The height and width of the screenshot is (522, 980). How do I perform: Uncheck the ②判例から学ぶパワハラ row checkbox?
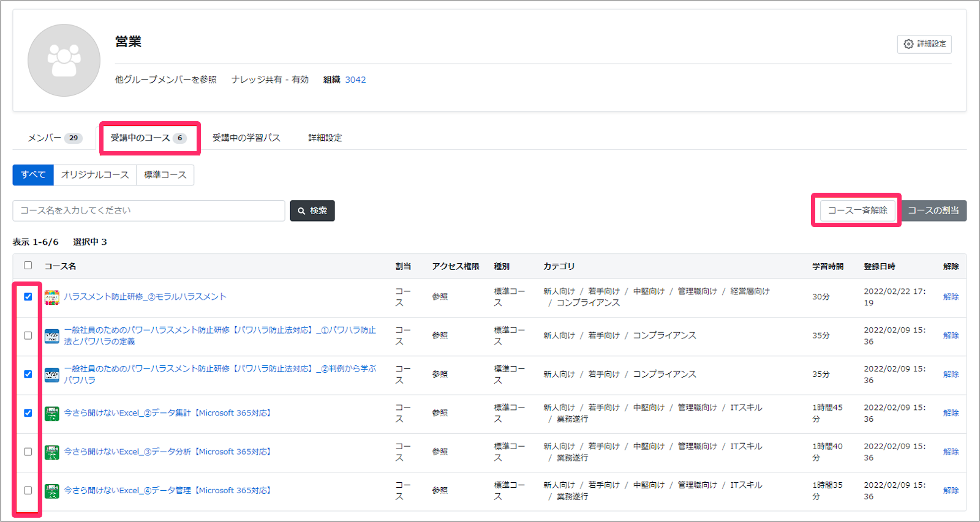28,374
